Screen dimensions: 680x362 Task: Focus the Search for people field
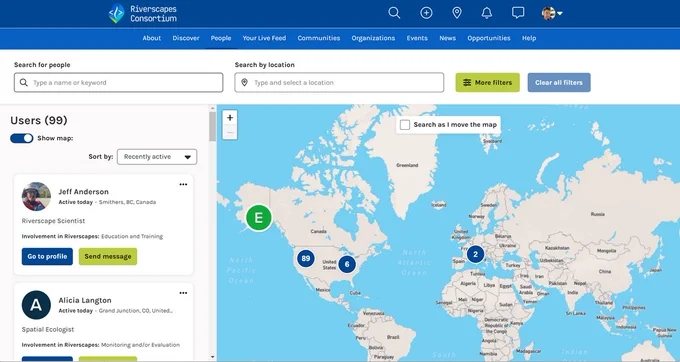pos(118,82)
